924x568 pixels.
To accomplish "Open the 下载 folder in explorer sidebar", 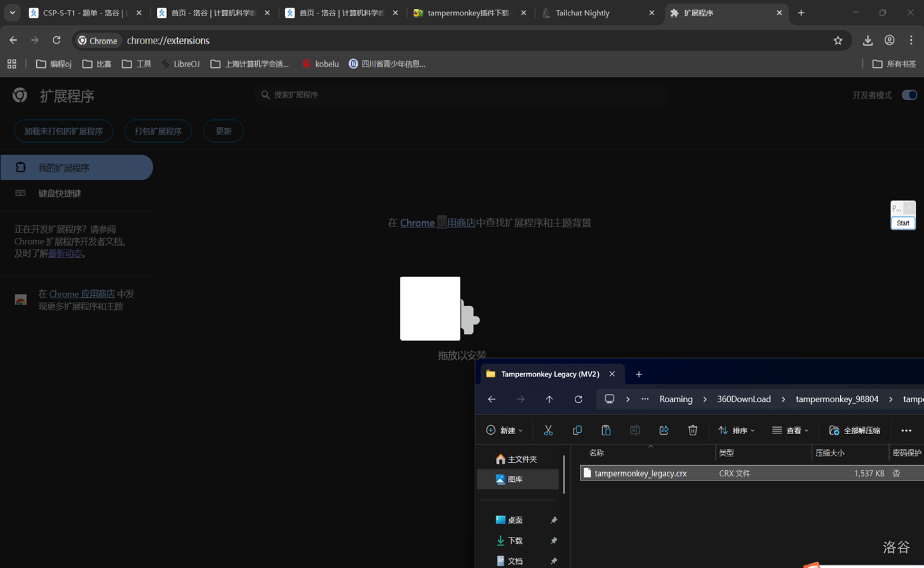I will pyautogui.click(x=514, y=541).
